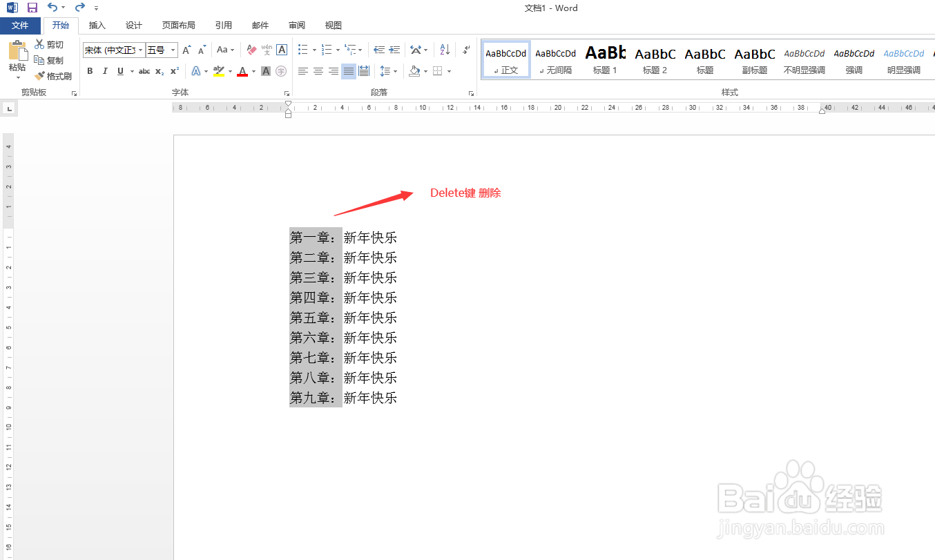
Task: Apply the 标题 1 (Heading 1) style
Action: click(606, 59)
